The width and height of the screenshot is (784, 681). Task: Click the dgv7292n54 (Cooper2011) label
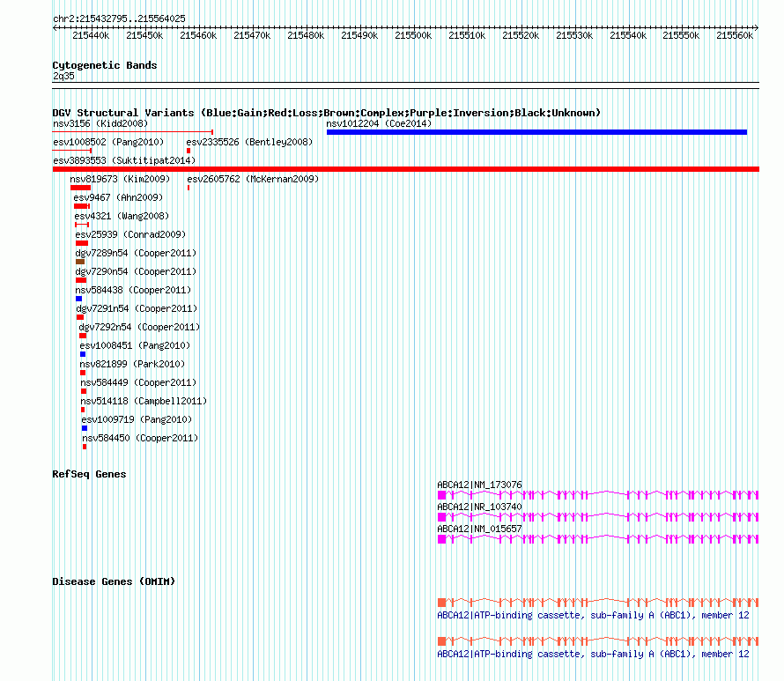[139, 327]
